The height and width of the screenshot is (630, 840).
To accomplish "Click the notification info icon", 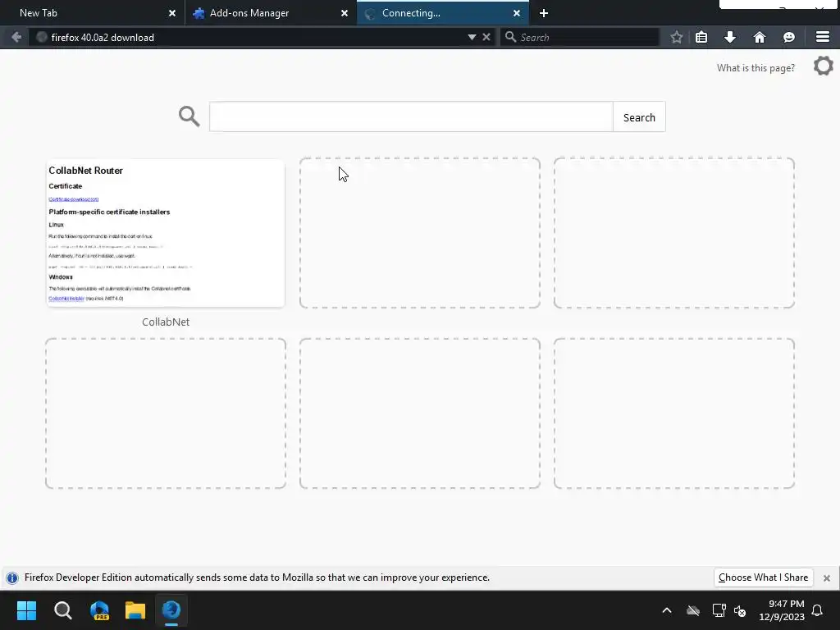I will (12, 577).
